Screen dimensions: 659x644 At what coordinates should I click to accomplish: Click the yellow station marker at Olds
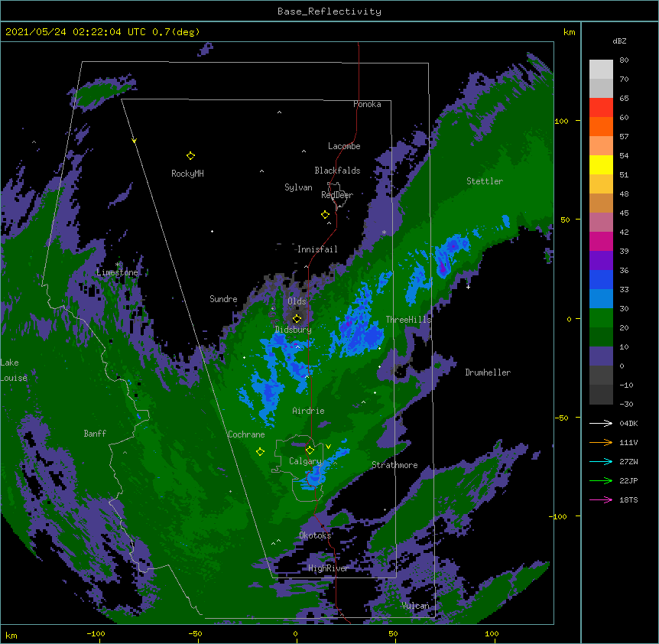pyautogui.click(x=297, y=318)
